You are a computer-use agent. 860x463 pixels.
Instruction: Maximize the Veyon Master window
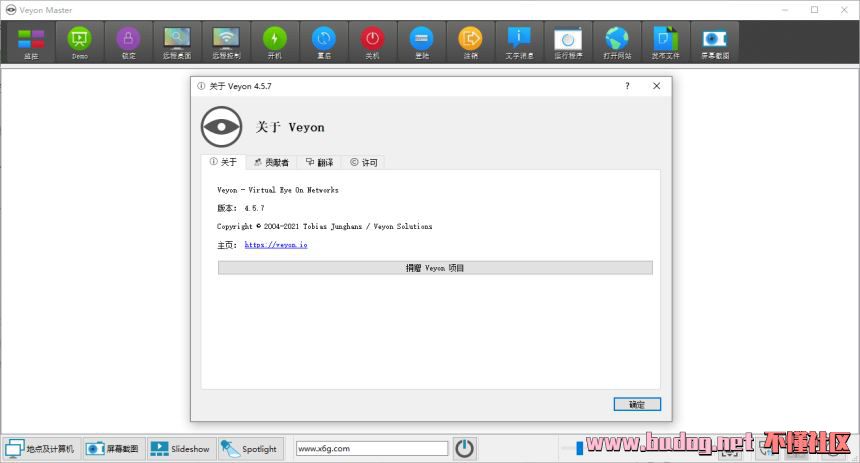814,10
